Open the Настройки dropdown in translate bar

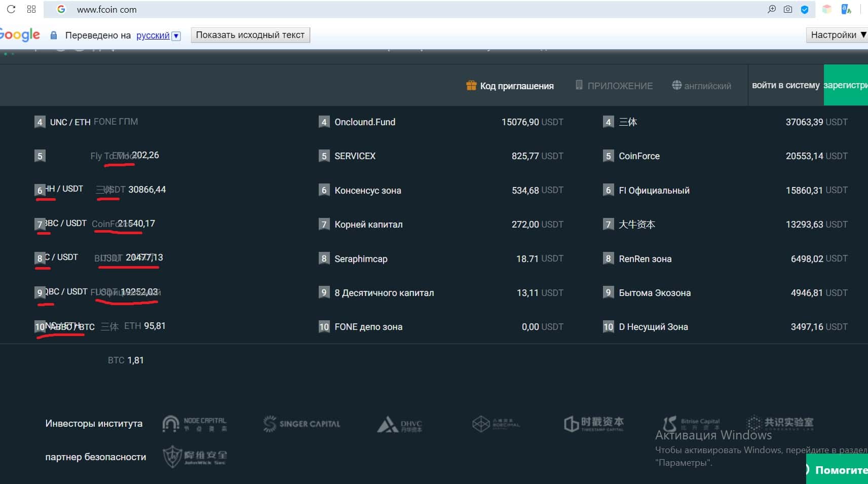tap(838, 35)
